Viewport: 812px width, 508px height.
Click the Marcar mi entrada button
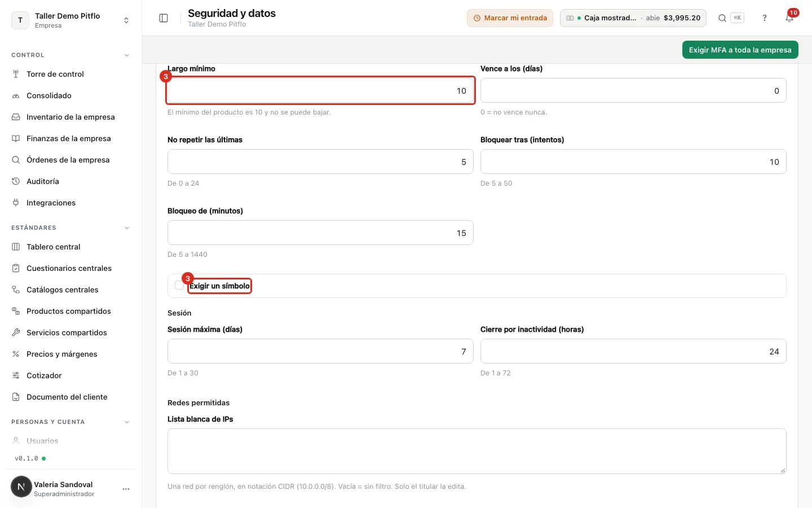(510, 18)
